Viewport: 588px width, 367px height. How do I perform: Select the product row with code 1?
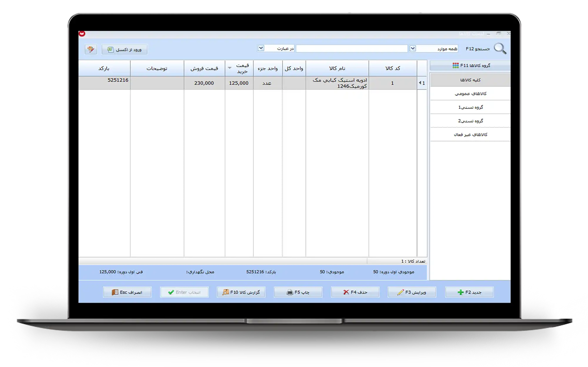392,83
